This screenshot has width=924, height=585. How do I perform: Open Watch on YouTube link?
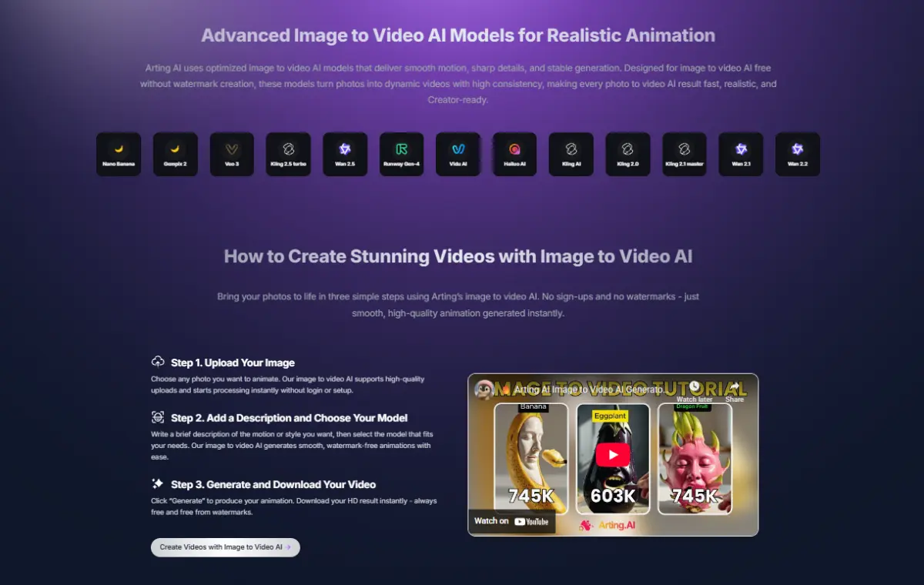click(511, 521)
